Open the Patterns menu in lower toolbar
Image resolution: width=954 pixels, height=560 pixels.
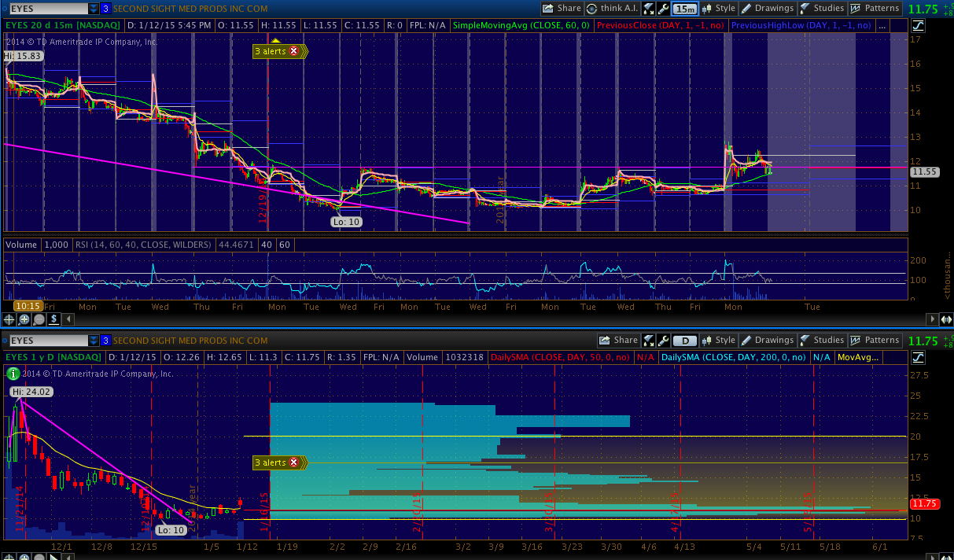coord(874,341)
